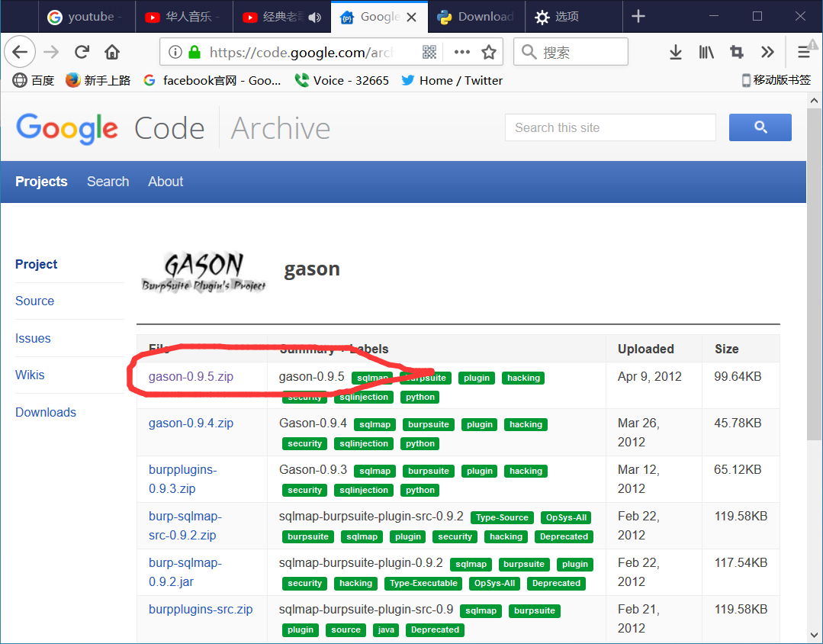The height and width of the screenshot is (644, 823).
Task: Show site information via the info icon
Action: click(x=175, y=52)
